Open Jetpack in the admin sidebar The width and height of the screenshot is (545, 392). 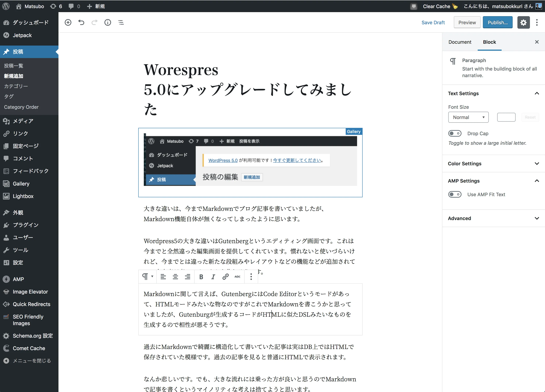pos(22,35)
